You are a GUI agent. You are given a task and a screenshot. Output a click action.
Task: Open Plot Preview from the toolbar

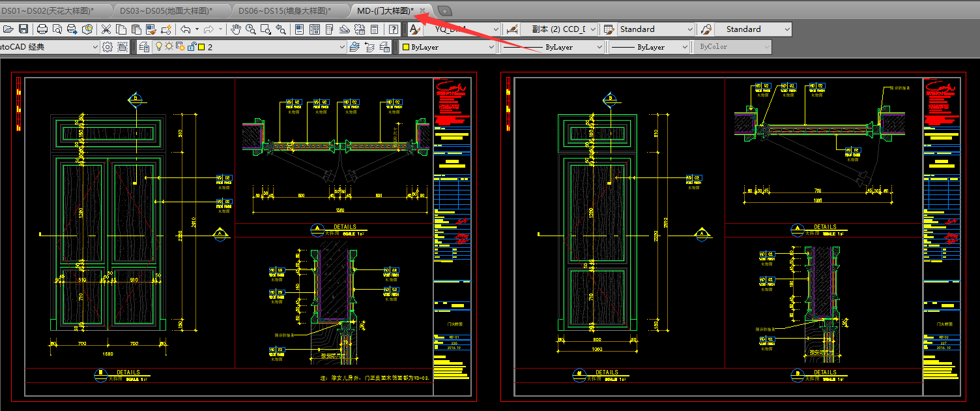pyautogui.click(x=57, y=29)
